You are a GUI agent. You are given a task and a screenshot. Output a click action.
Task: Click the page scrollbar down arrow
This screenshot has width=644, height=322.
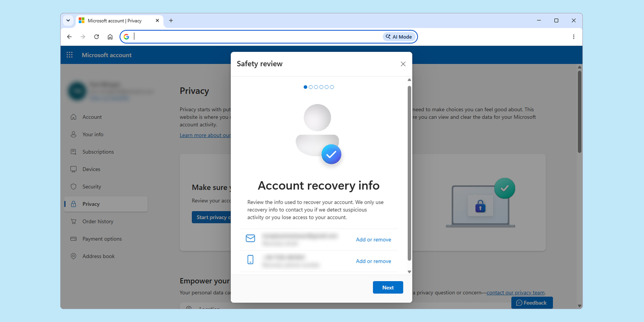(x=579, y=306)
